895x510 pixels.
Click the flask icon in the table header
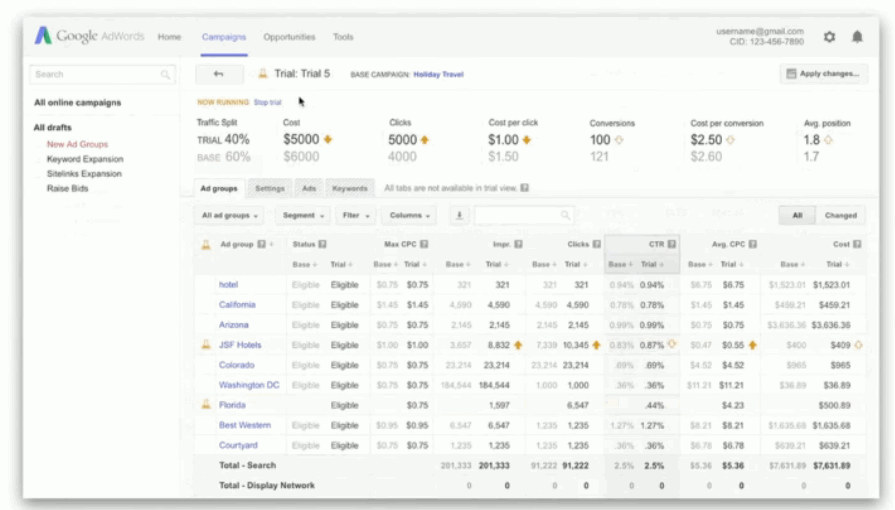206,244
